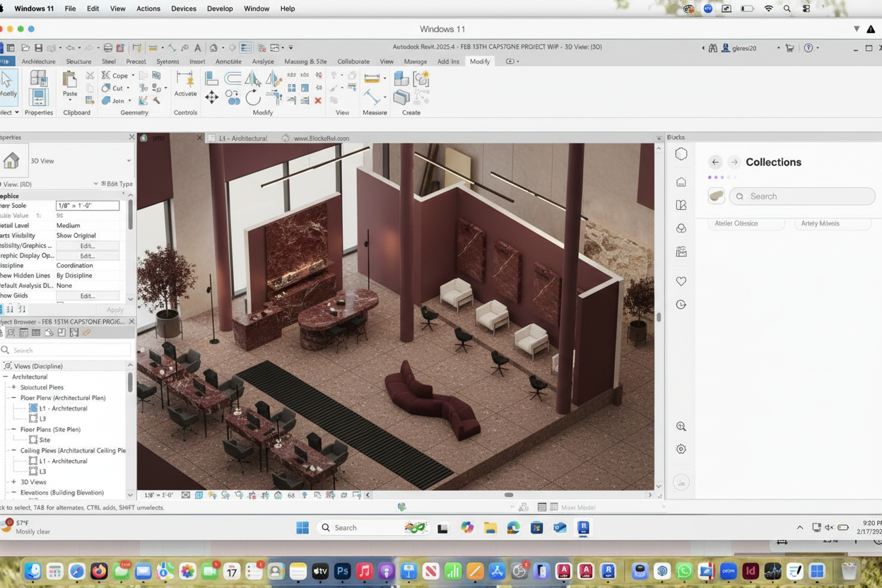
Task: Open recent history clock icon in sidebar
Action: pos(681,305)
